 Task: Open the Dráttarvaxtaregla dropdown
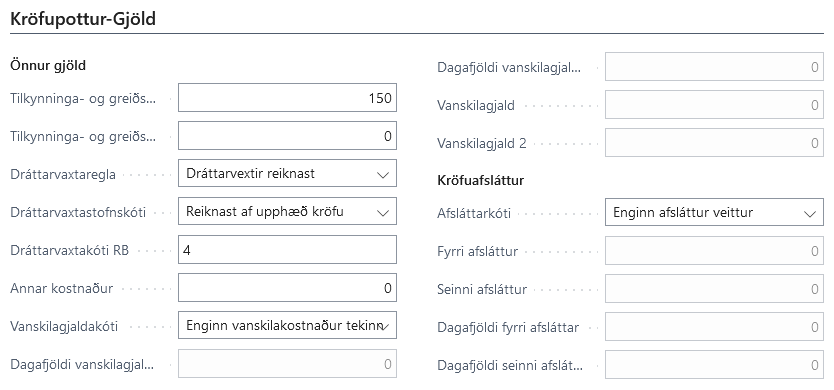(287, 173)
